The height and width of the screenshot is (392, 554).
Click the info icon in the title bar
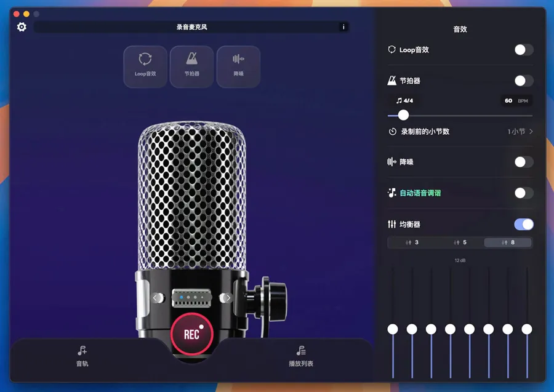[343, 27]
